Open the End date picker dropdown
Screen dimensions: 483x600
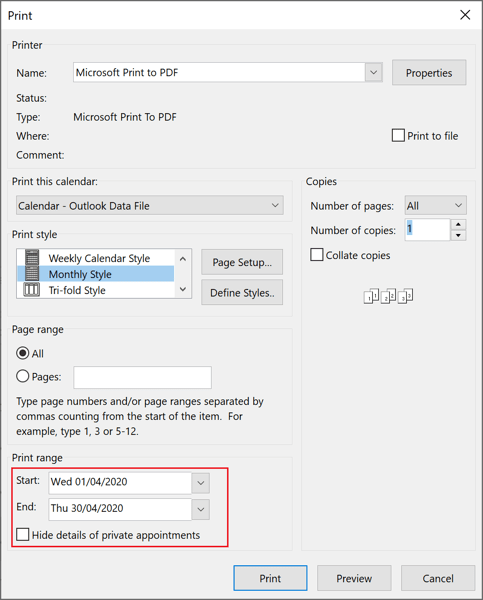(201, 509)
